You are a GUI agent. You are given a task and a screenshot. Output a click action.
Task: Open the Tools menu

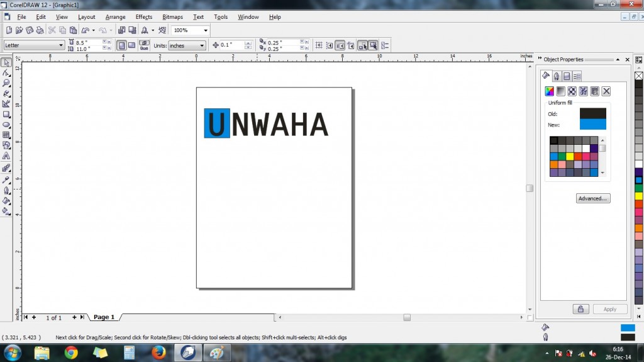(x=221, y=17)
